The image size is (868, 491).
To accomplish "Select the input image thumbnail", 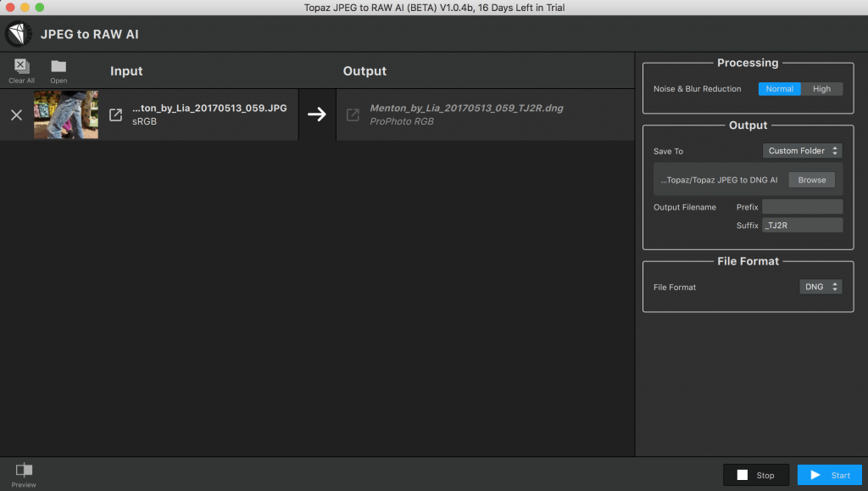I will 66,114.
